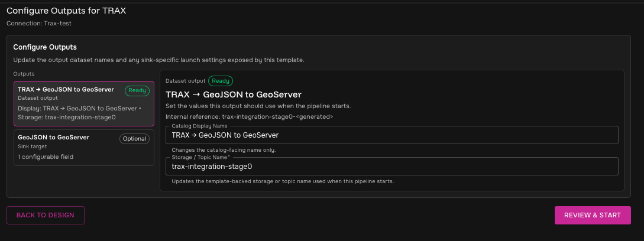
Task: Click the detail panel heading TRAX → GeoJSON to GeoServer
Action: [234, 95]
